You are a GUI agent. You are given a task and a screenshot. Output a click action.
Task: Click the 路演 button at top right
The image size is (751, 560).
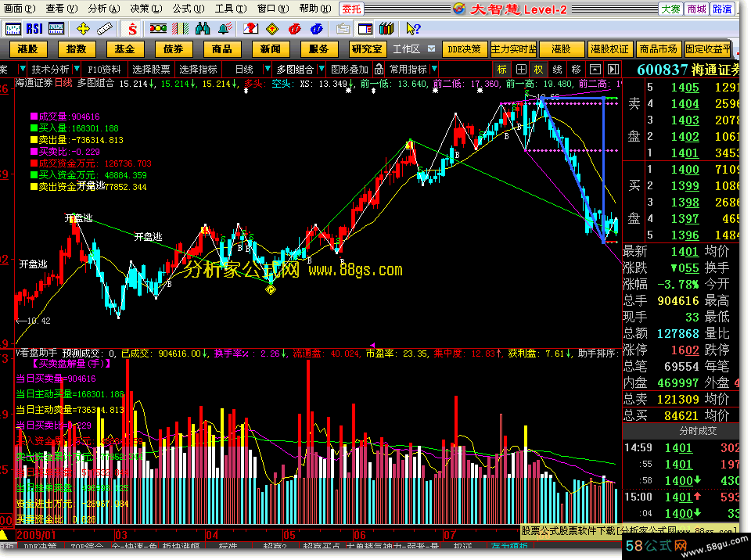click(722, 9)
